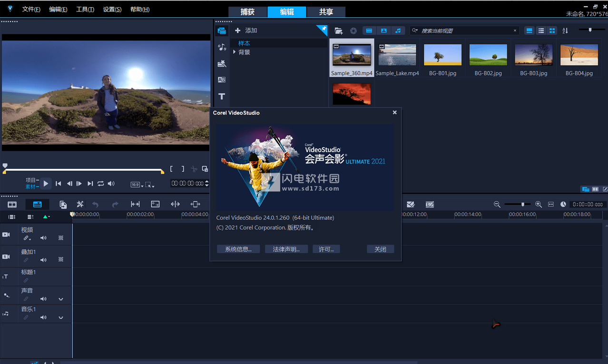The image size is (608, 364).
Task: Click the mark-out bracket icon
Action: click(x=183, y=169)
